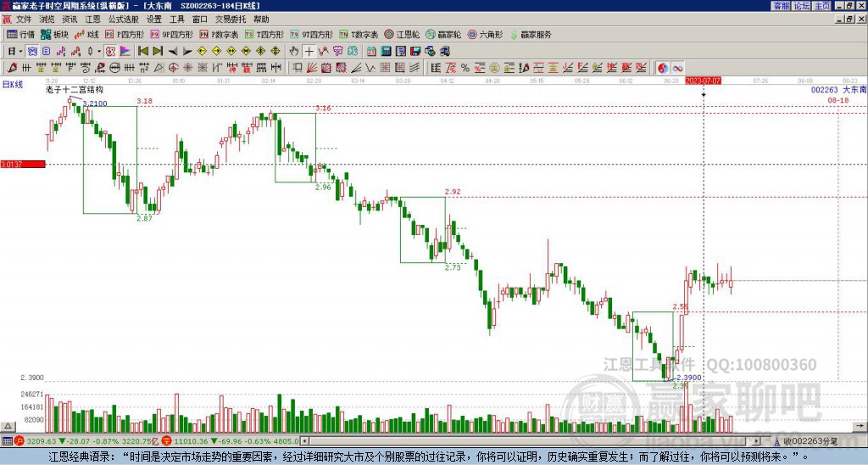Open the 板块 sector view
Image resolution: width=868 pixels, height=465 pixels.
click(55, 35)
